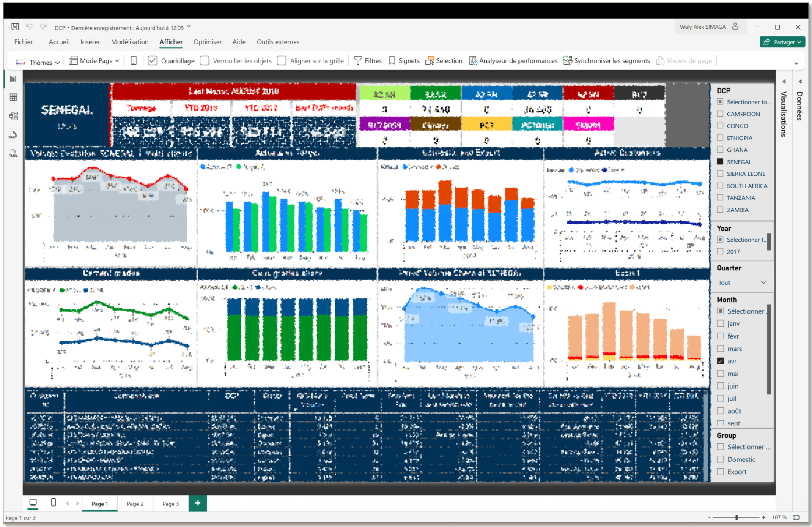Click the Redo arrow icon

tap(43, 27)
